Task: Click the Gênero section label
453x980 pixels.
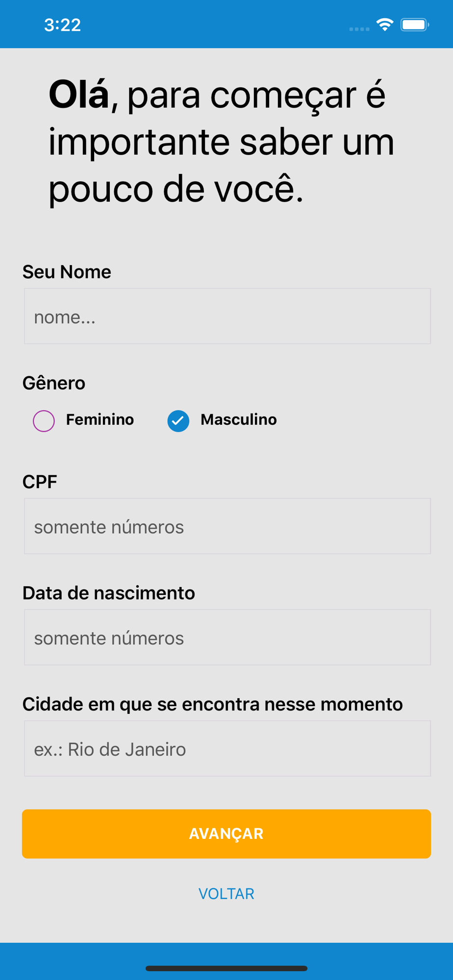Action: [54, 383]
